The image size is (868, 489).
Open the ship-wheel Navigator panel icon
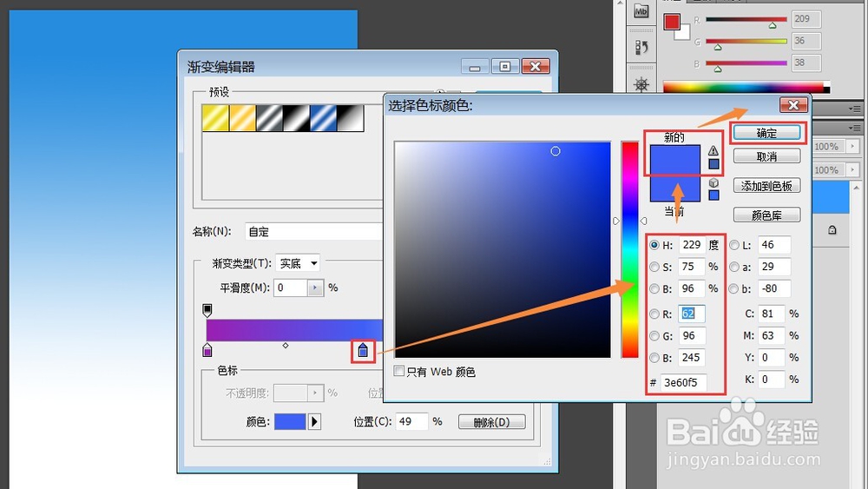click(641, 84)
